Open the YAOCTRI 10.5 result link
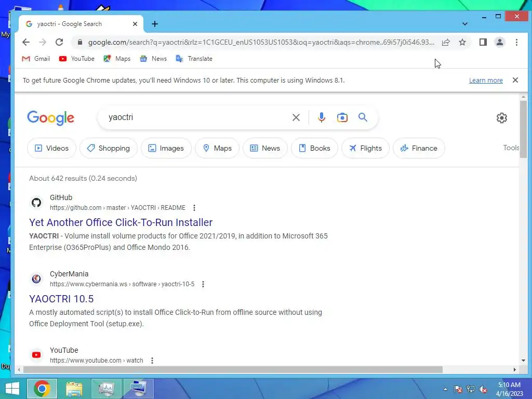 [61, 299]
